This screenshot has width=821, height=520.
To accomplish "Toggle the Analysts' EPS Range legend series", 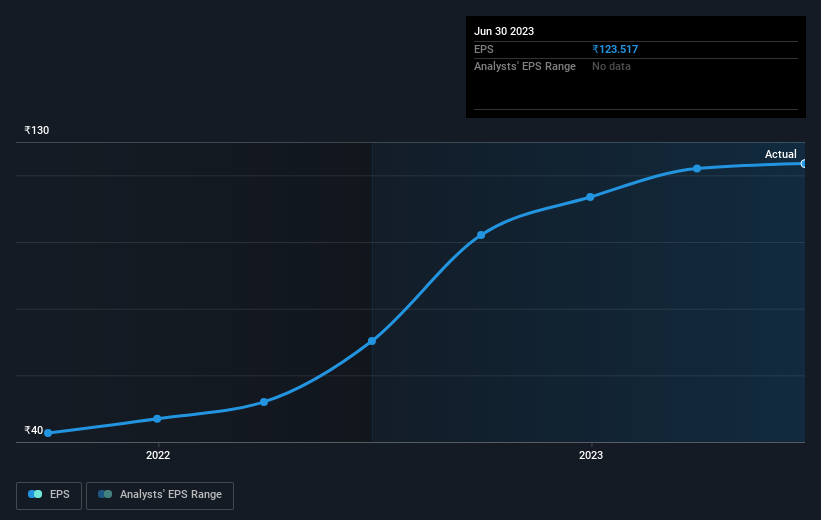I will coord(160,495).
